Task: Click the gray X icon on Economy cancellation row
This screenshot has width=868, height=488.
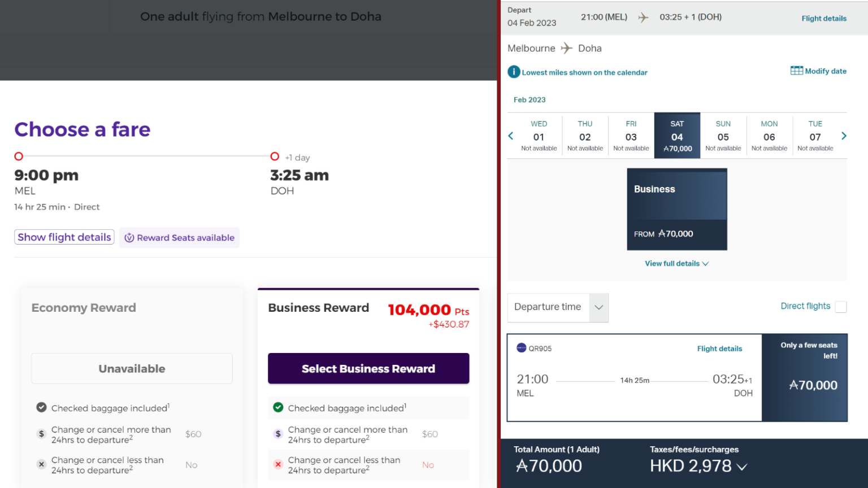Action: tap(41, 464)
